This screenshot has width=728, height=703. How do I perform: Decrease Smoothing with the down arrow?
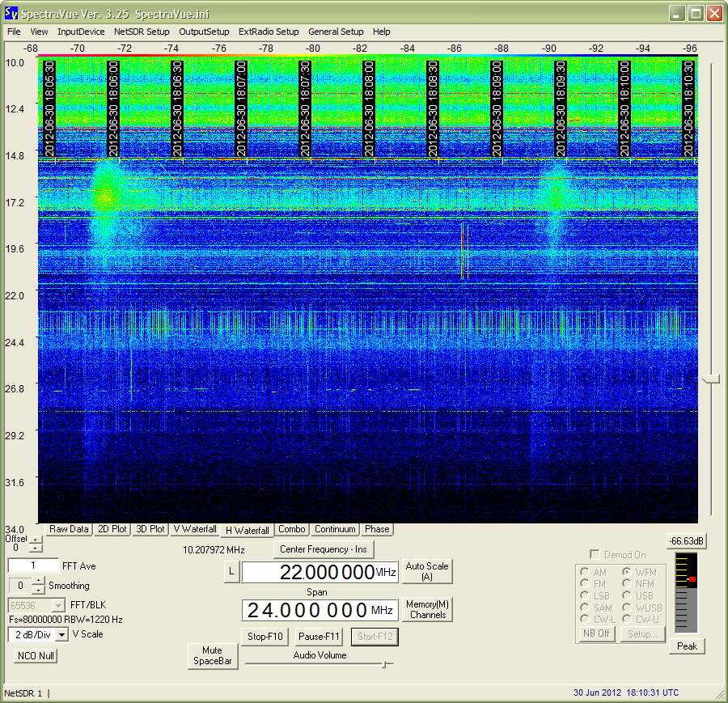39,590
